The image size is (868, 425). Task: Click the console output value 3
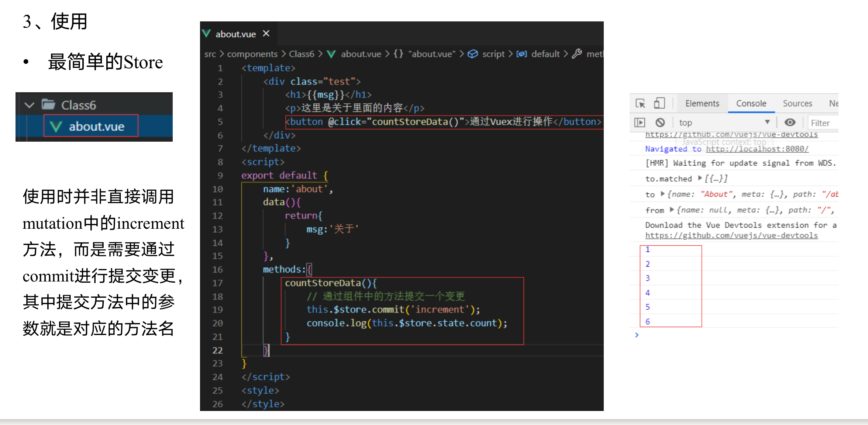point(647,278)
